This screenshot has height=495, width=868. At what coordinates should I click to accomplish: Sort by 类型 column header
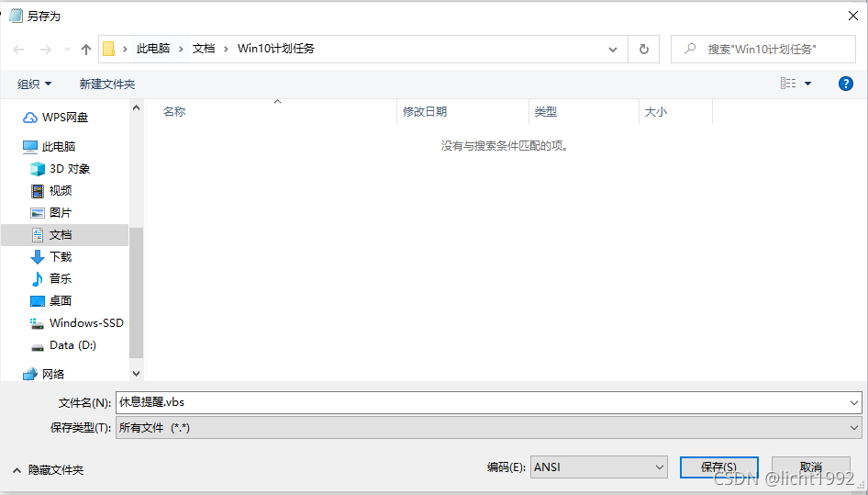(545, 111)
